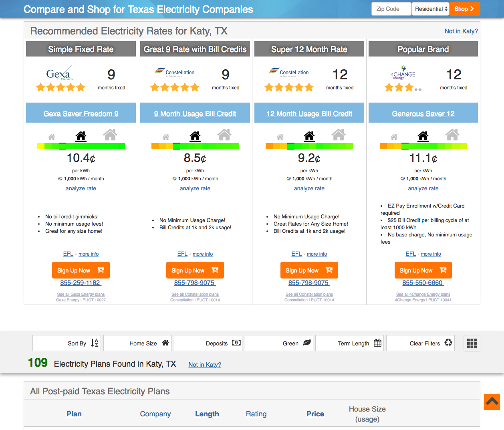Click Sign Up Now for Generous Saver 12
The image size is (504, 430).
[x=423, y=271]
